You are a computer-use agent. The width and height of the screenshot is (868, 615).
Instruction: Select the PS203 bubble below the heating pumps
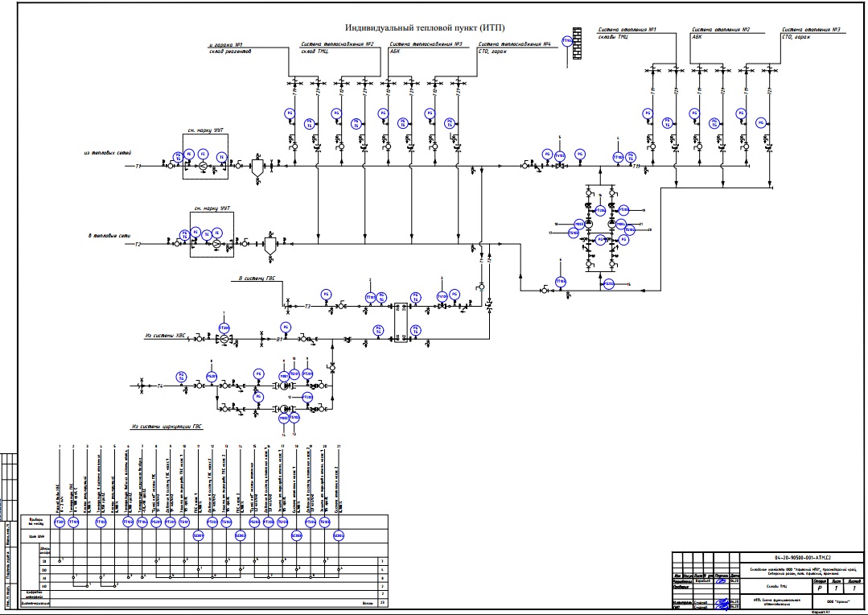[609, 284]
